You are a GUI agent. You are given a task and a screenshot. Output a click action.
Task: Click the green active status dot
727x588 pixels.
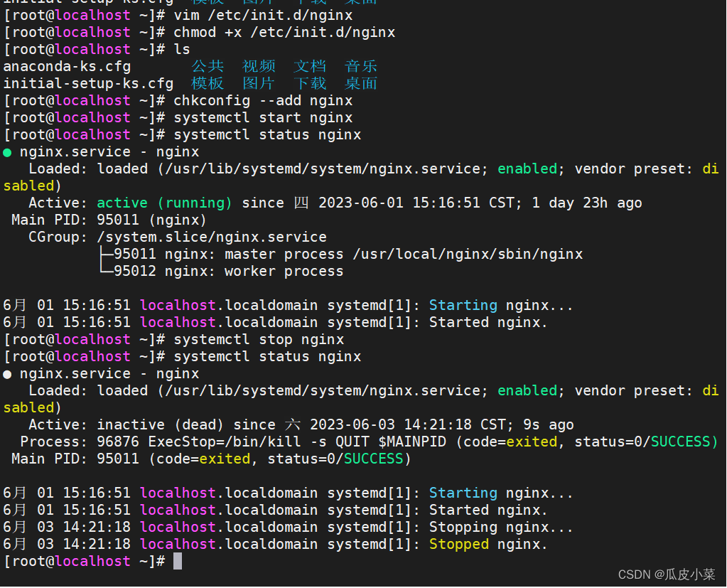point(7,153)
